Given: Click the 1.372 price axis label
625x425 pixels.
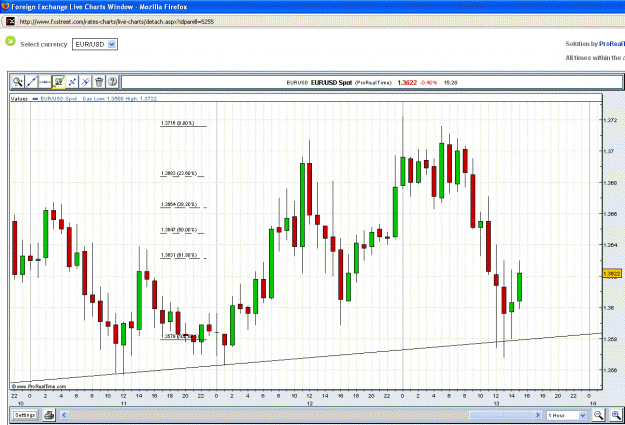Looking at the screenshot, I should point(610,120).
